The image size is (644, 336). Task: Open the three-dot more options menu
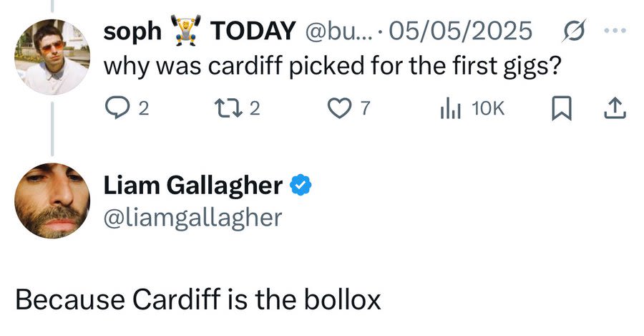[x=615, y=31]
